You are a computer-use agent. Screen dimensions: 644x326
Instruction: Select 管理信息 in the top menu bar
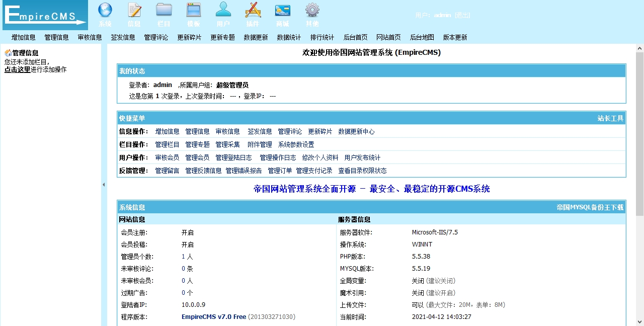(x=57, y=37)
